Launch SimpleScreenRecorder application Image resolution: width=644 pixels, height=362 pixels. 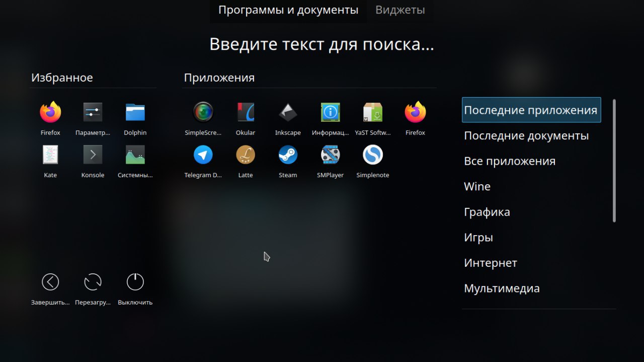[203, 112]
